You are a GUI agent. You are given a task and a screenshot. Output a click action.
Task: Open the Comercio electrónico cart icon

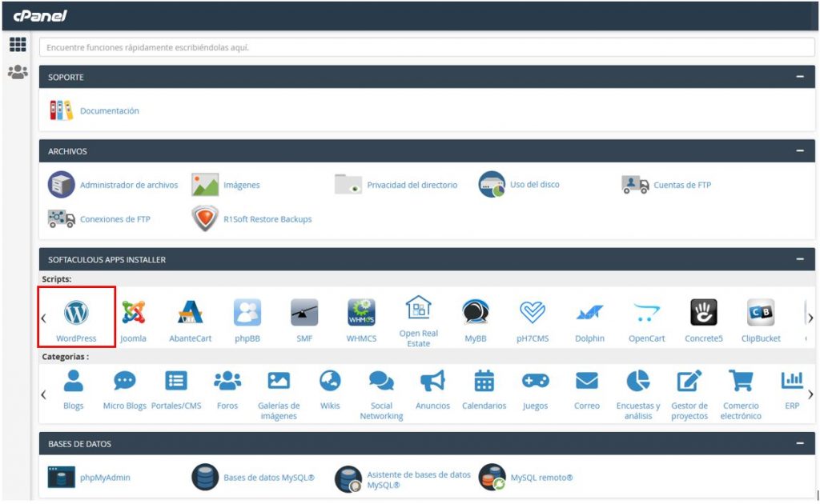click(741, 381)
